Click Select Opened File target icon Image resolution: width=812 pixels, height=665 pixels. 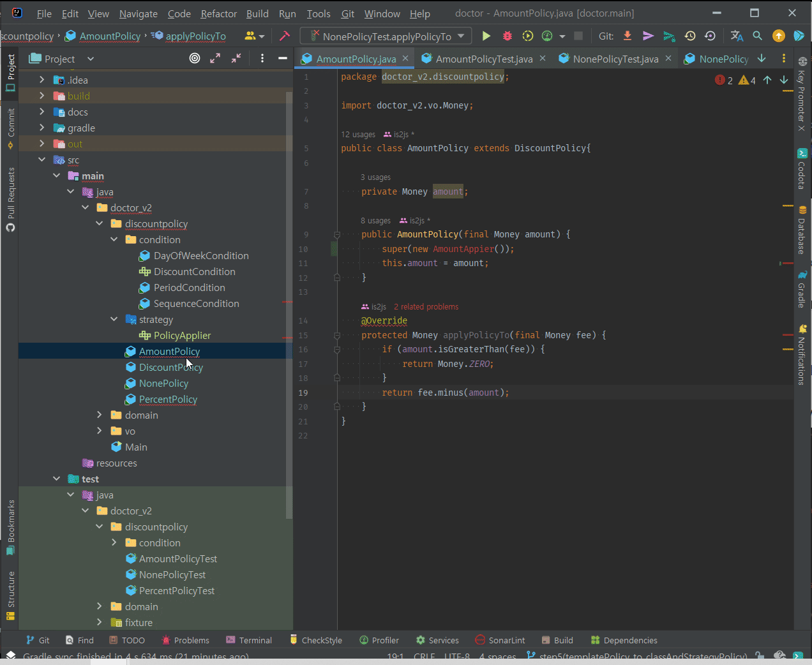[195, 59]
